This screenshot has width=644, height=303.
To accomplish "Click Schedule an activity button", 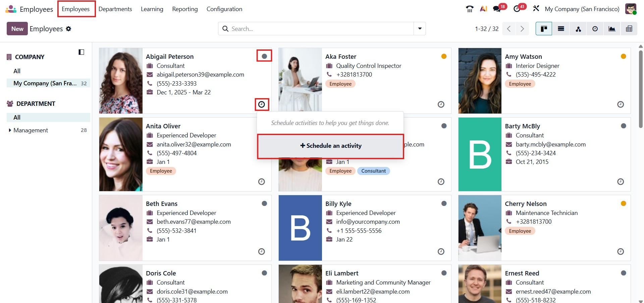I will (330, 146).
